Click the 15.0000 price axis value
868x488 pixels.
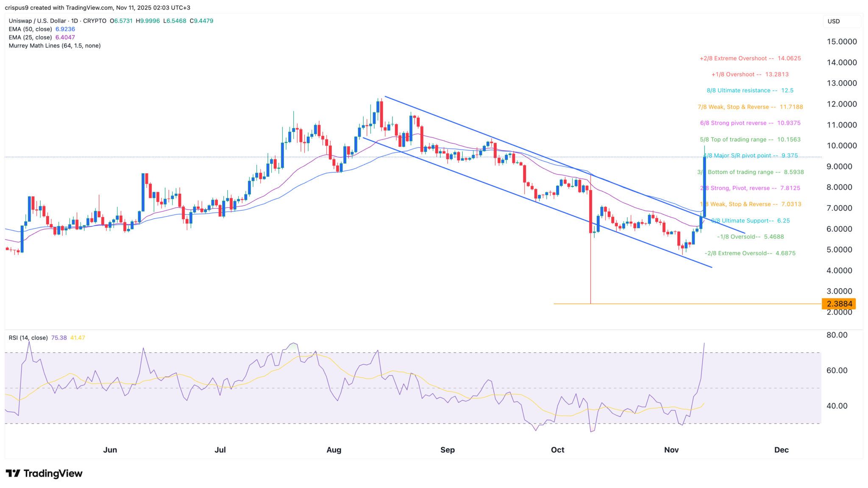click(841, 42)
